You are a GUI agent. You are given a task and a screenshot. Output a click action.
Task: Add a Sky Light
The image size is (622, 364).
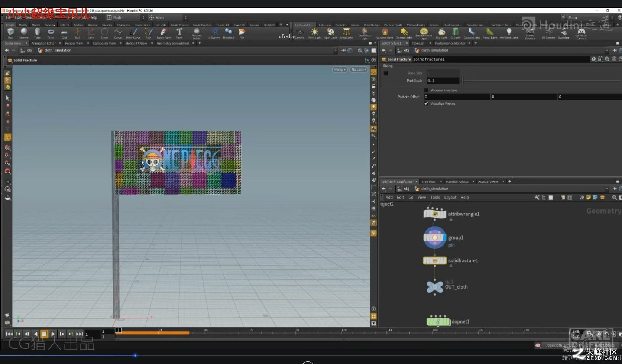[441, 33]
